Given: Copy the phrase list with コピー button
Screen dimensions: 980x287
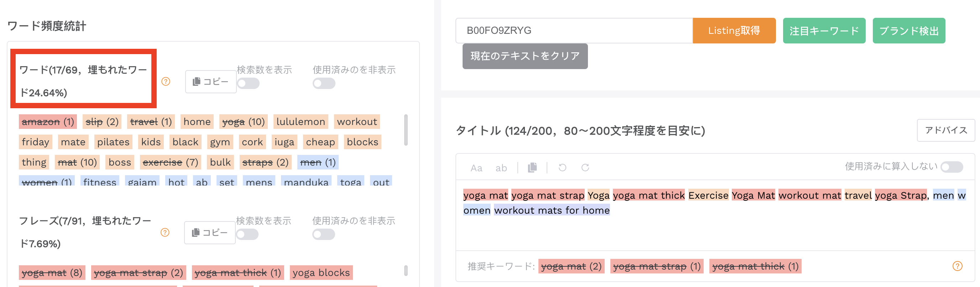Looking at the screenshot, I should [x=210, y=233].
